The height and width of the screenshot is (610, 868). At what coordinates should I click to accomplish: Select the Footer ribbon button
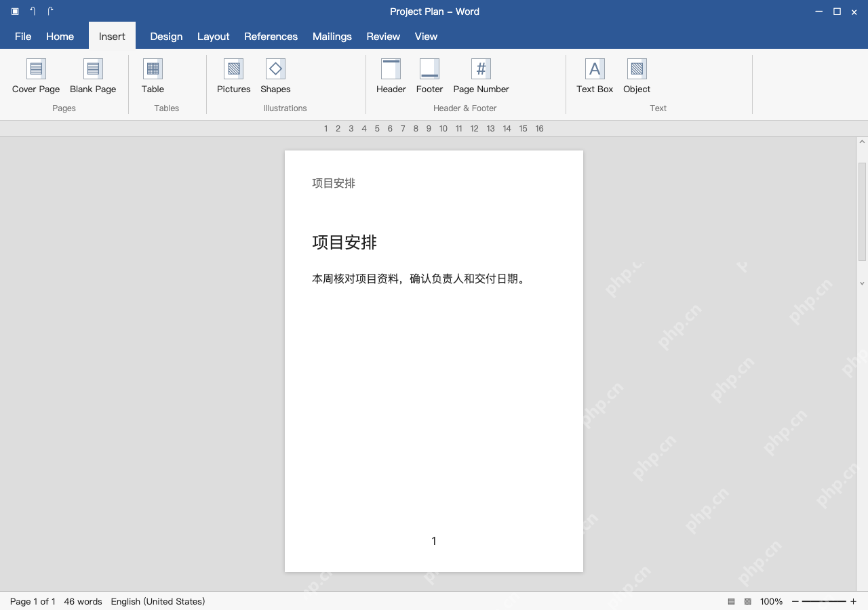tap(429, 76)
